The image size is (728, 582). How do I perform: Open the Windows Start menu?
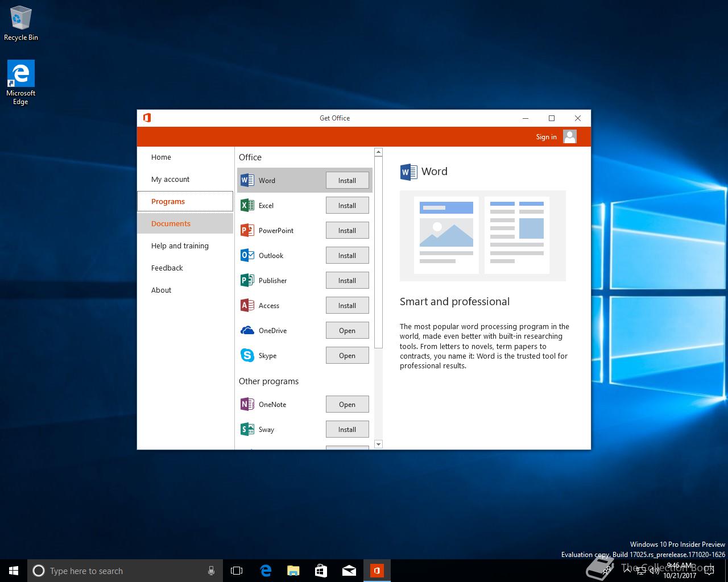point(14,571)
